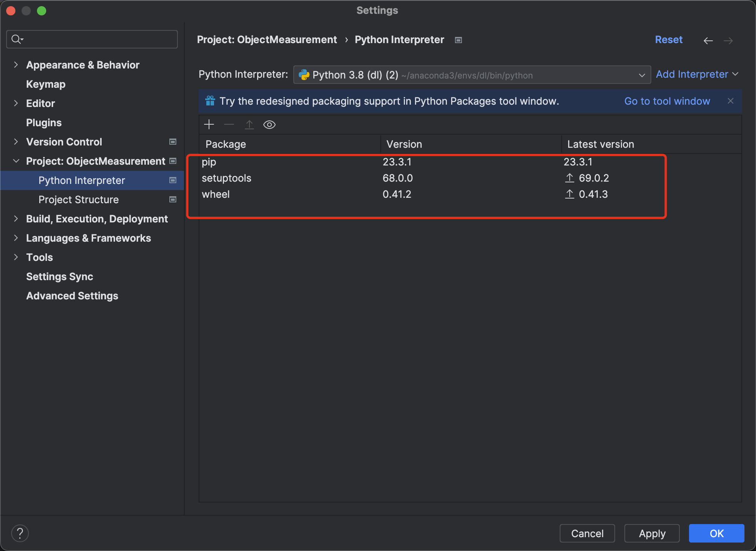The height and width of the screenshot is (551, 756).
Task: Click the gift icon in the banner
Action: [210, 101]
